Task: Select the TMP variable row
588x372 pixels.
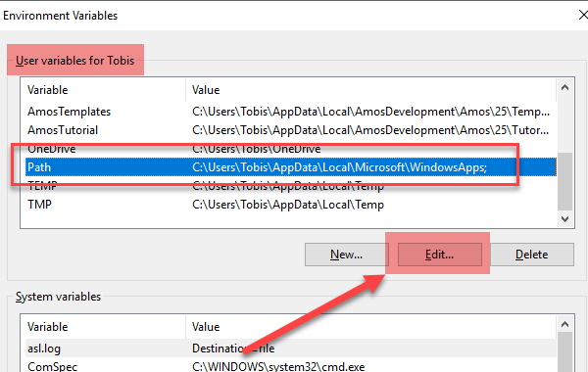Action: tap(291, 205)
